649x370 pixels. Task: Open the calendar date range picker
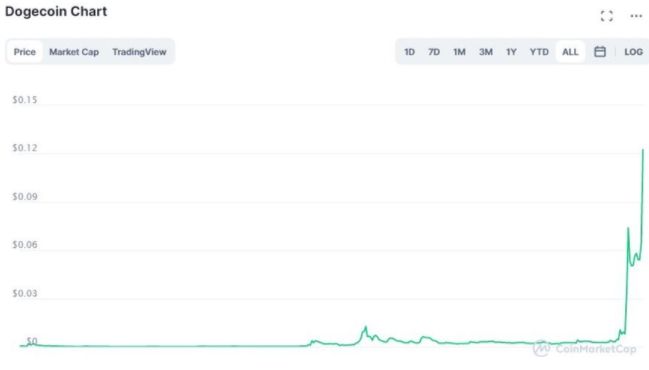coord(600,52)
